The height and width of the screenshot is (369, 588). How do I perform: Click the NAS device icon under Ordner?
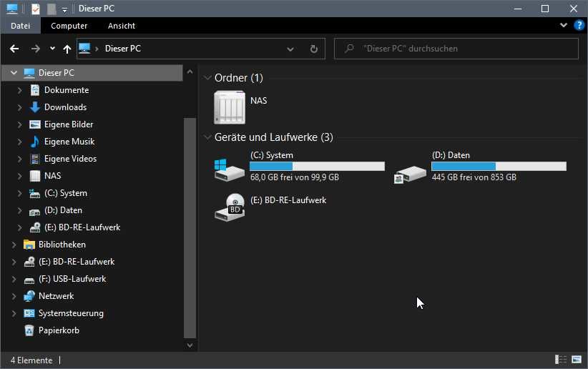coord(230,107)
